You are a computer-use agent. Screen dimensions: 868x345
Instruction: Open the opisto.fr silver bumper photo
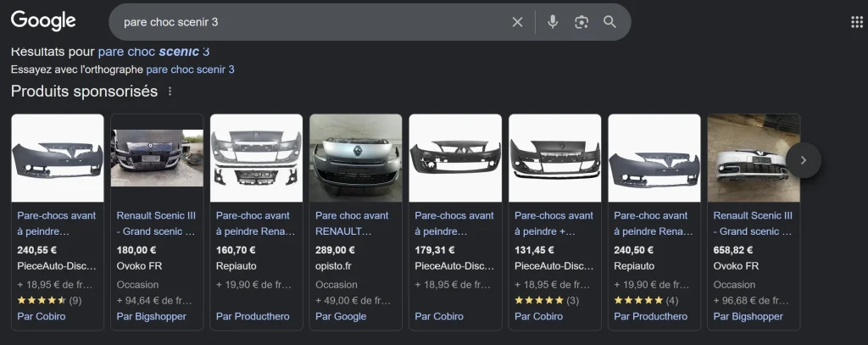point(356,158)
